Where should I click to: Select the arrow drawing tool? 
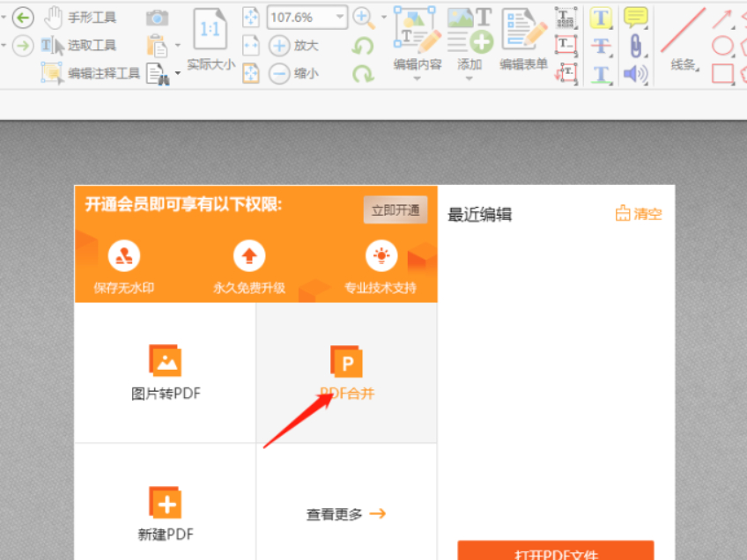tap(722, 19)
